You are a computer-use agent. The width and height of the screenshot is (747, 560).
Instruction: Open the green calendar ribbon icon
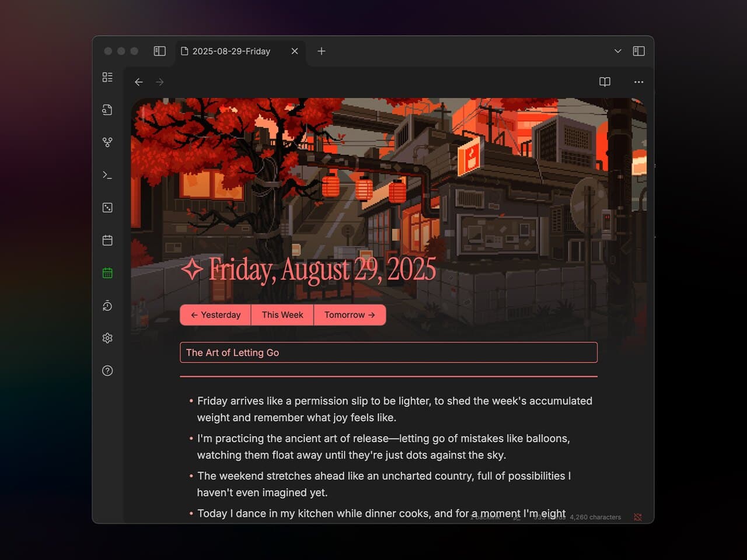(107, 273)
